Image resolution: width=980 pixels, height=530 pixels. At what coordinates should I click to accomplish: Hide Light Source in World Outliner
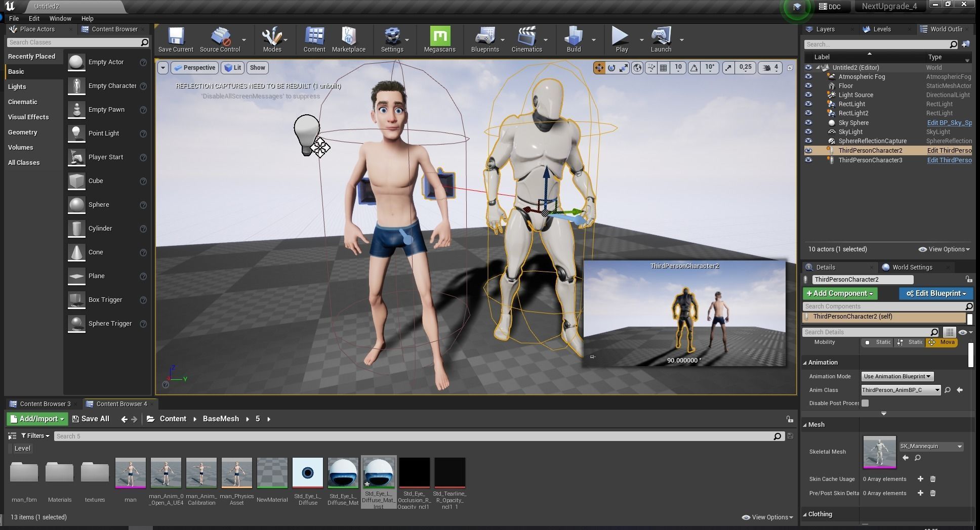[x=808, y=95]
